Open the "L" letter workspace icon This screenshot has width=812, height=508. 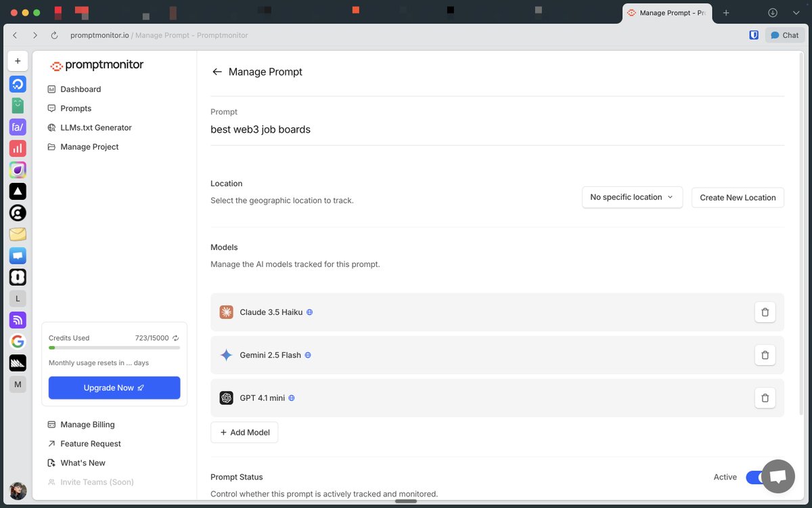(x=18, y=298)
